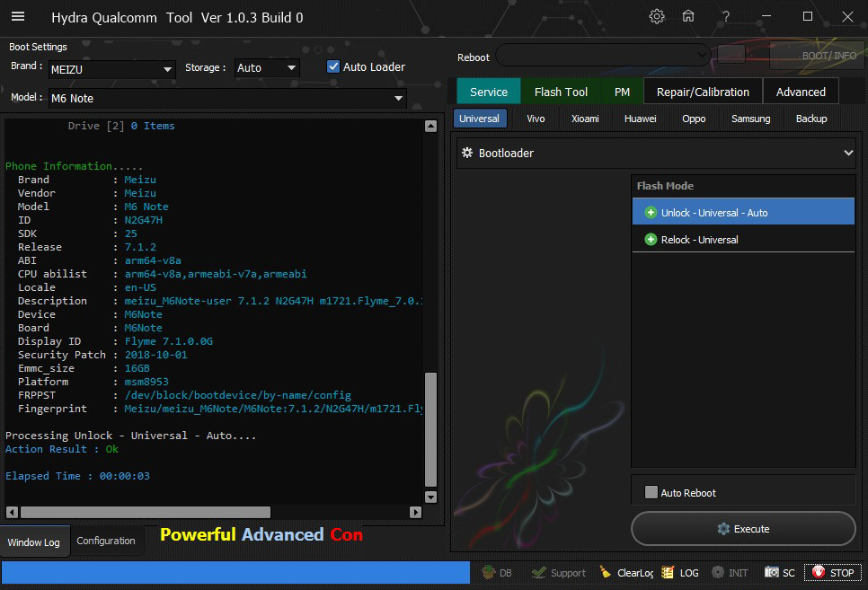The width and height of the screenshot is (868, 590).
Task: Click the home icon in title bar
Action: click(687, 17)
